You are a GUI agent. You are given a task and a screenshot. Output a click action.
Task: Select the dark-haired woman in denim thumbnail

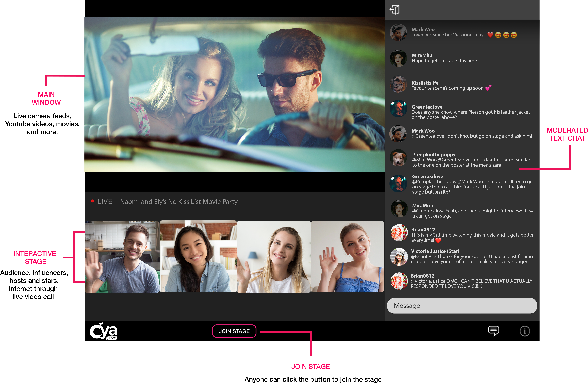click(x=198, y=257)
